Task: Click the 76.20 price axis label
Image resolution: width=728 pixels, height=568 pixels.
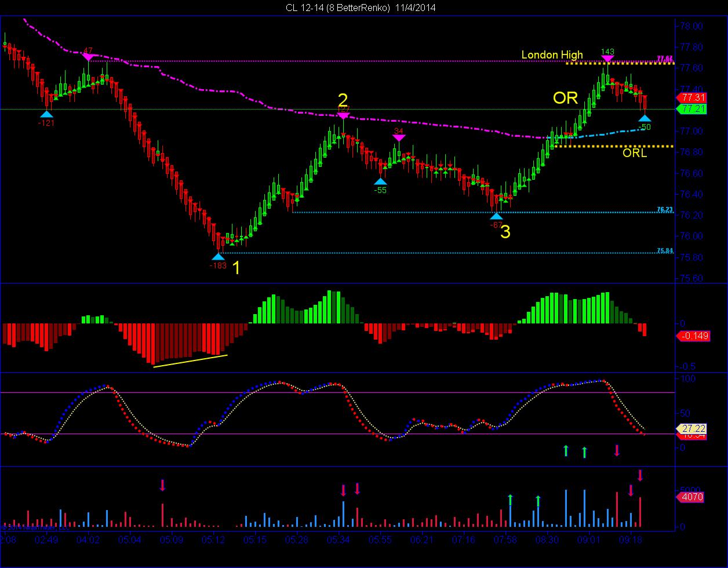Action: [693, 216]
